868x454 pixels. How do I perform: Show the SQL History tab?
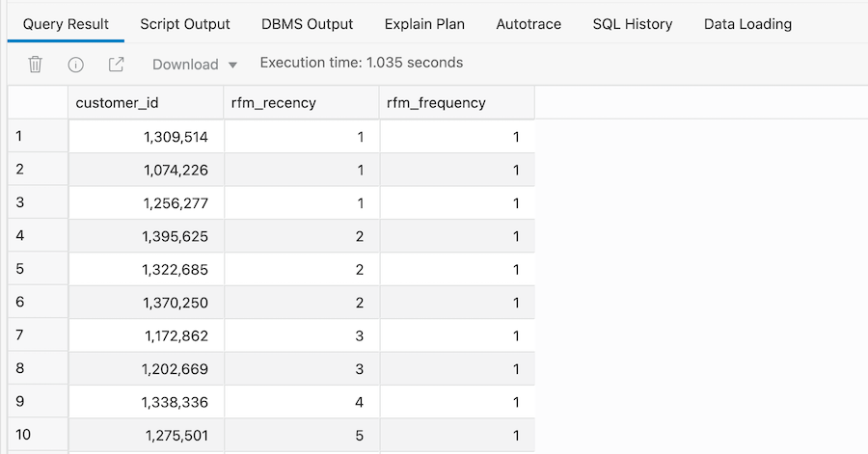(633, 24)
